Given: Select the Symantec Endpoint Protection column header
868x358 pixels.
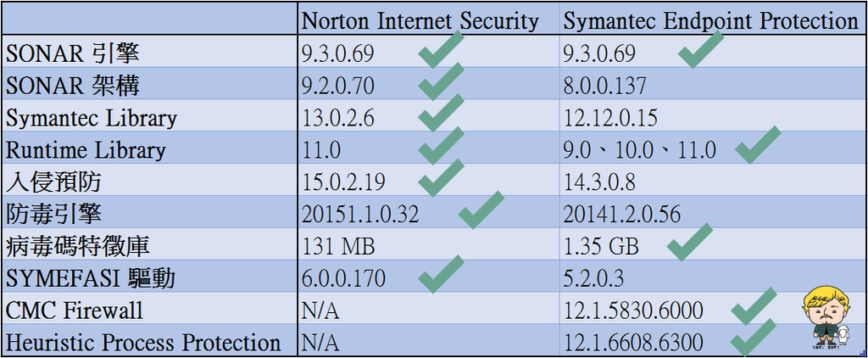Looking at the screenshot, I should tap(711, 20).
